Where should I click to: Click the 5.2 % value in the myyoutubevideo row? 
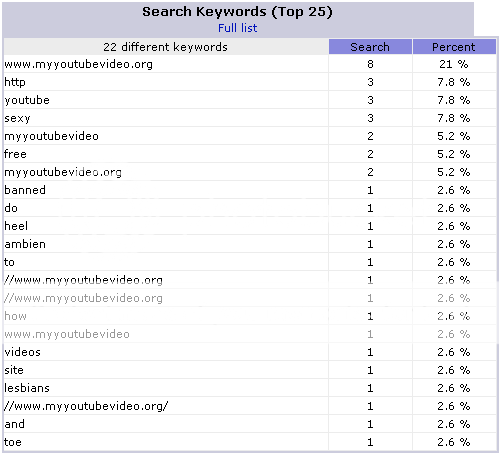tap(454, 136)
